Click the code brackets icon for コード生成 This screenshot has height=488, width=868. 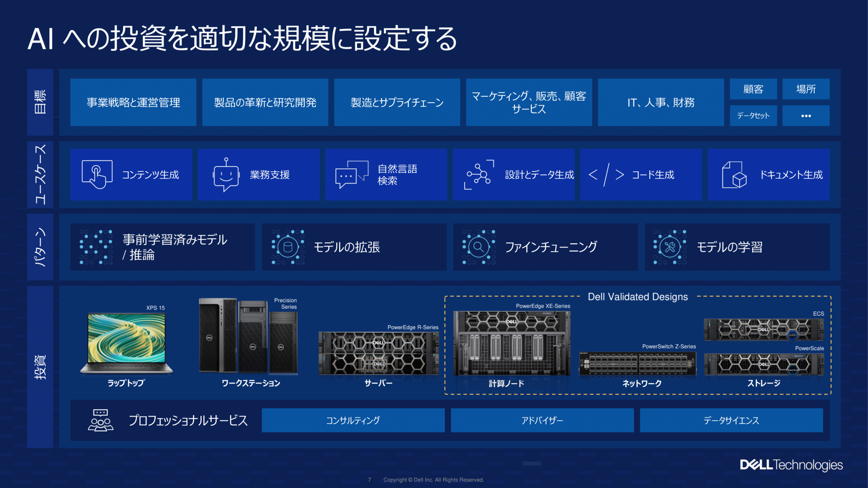pos(606,175)
